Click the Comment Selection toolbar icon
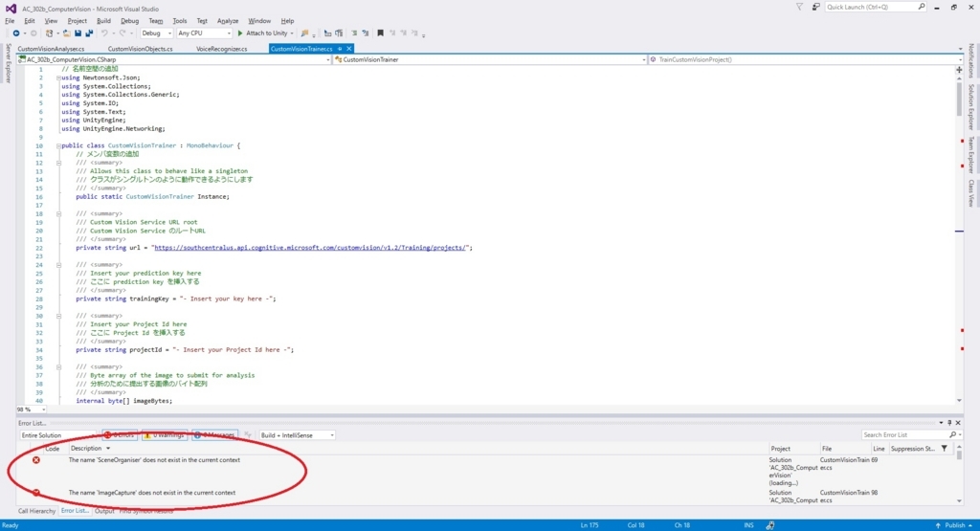Screen dimensions: 980x531 click(x=339, y=33)
